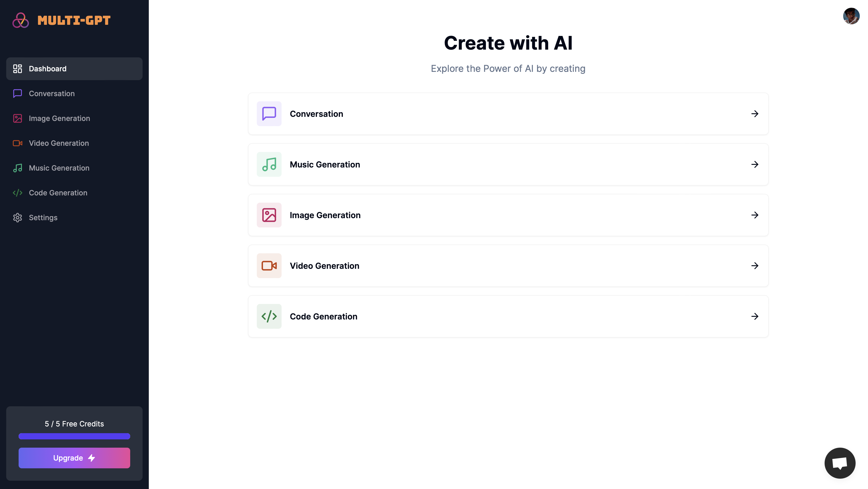
Task: Expand the Image Generation row arrow
Action: click(x=755, y=215)
